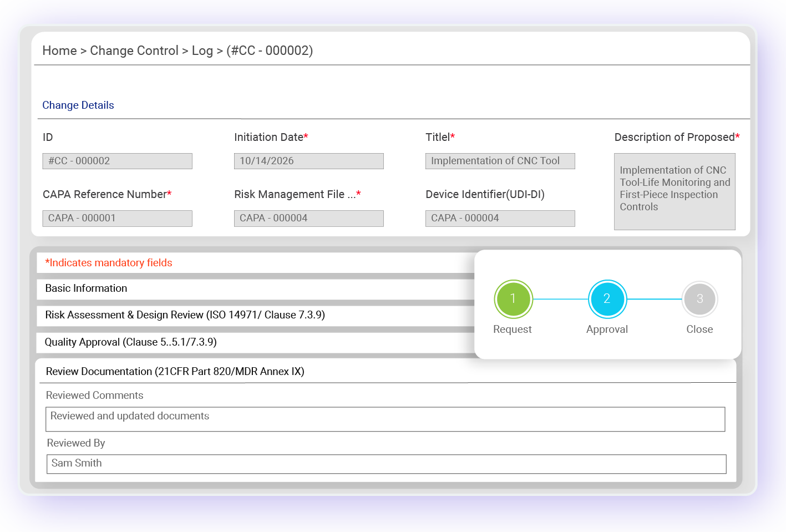
Task: Expand the Basic Information section
Action: 256,288
